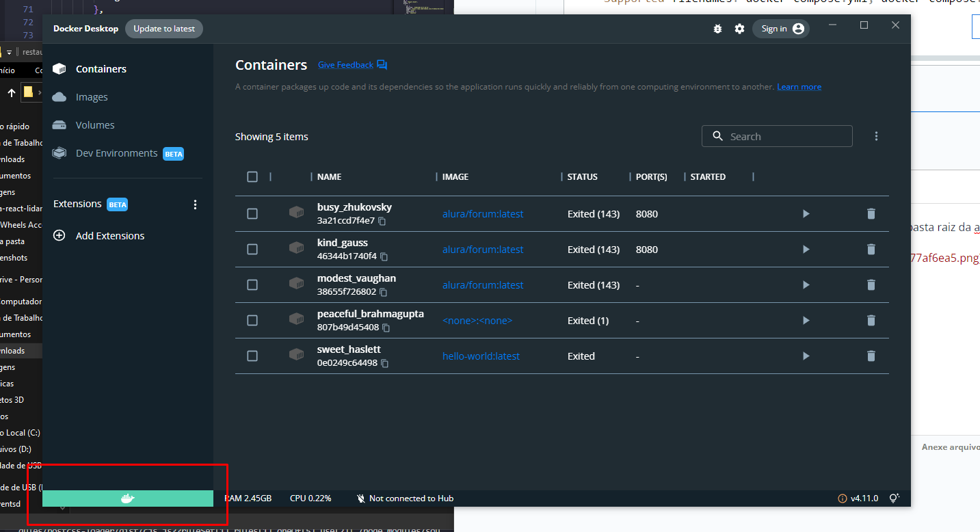The height and width of the screenshot is (532, 980).
Task: Start the sweet_haslett container
Action: coord(806,356)
